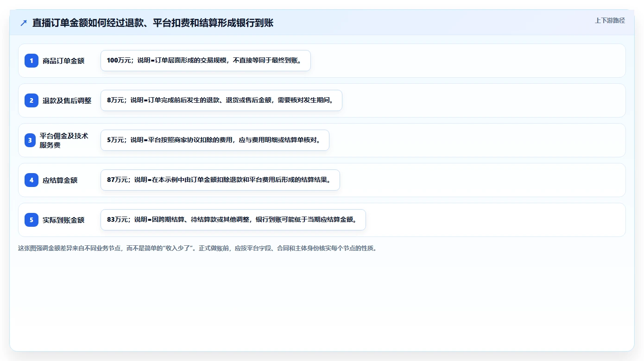Click step badge 4 for 应结算金额
The width and height of the screenshot is (644, 361).
[x=32, y=180]
